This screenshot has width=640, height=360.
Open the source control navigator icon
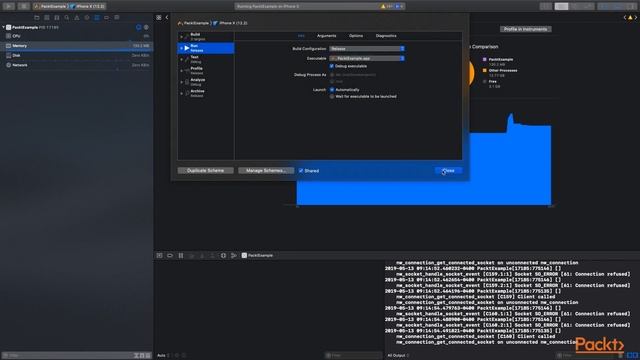point(47,18)
